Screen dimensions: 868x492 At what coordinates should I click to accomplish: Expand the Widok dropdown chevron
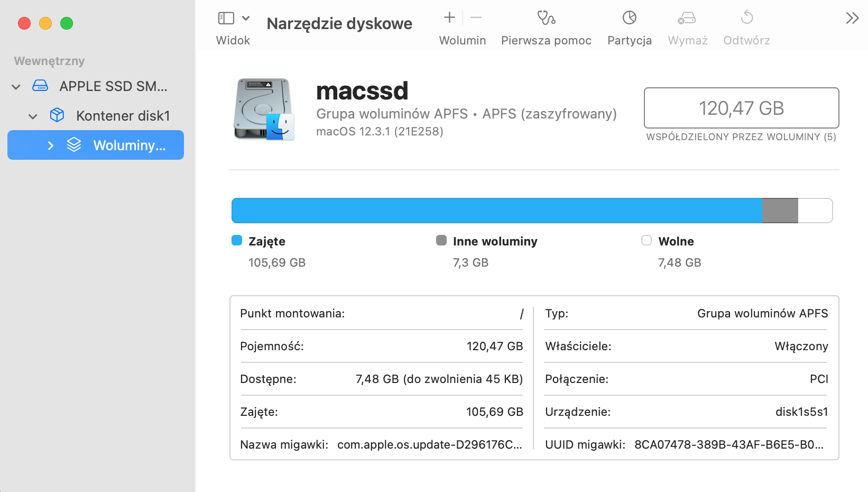(246, 18)
